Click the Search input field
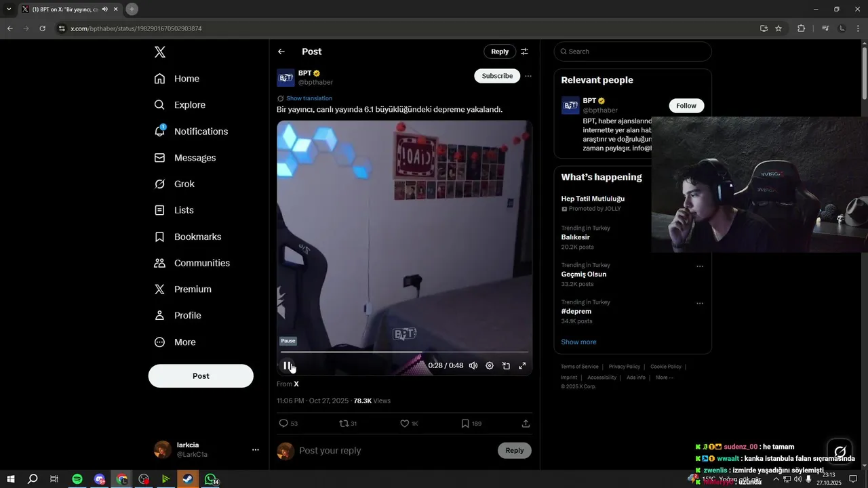 click(633, 52)
